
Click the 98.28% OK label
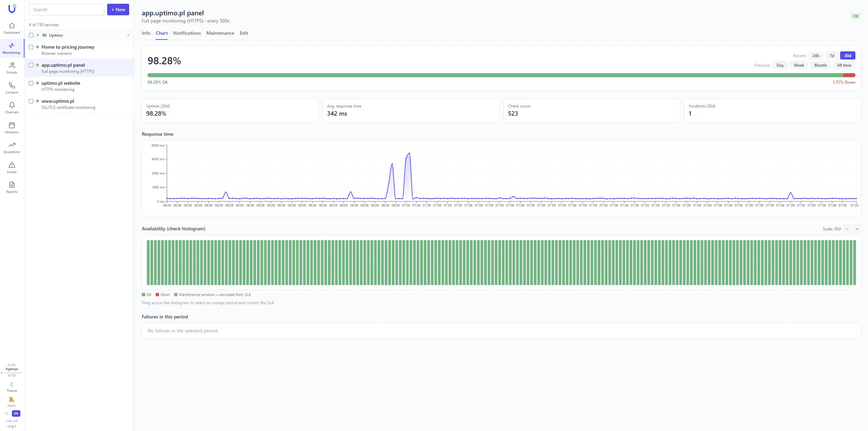click(158, 82)
